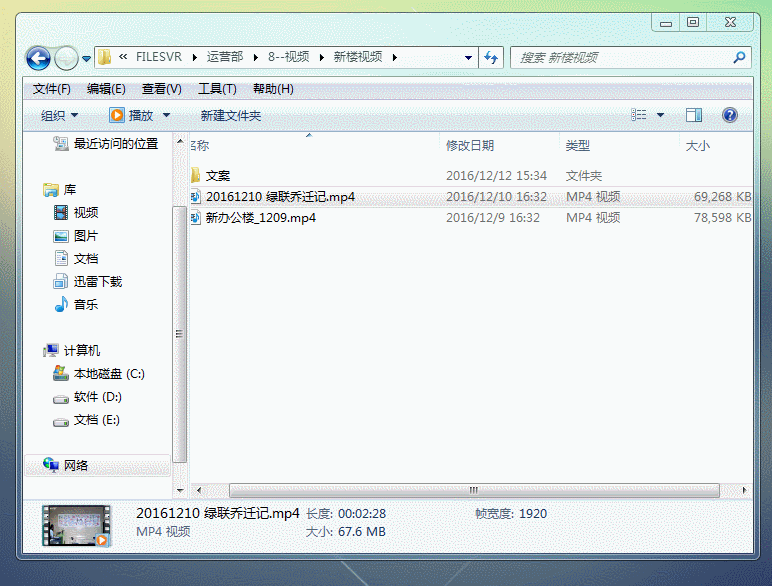Open the 帮助(H) menu
The image size is (772, 586).
click(x=273, y=89)
